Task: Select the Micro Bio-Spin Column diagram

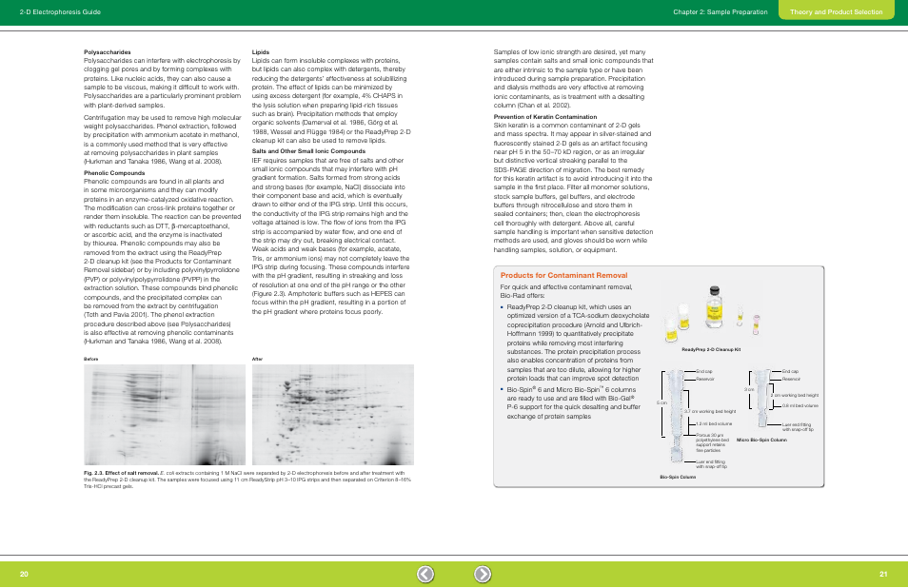Action: (781, 402)
